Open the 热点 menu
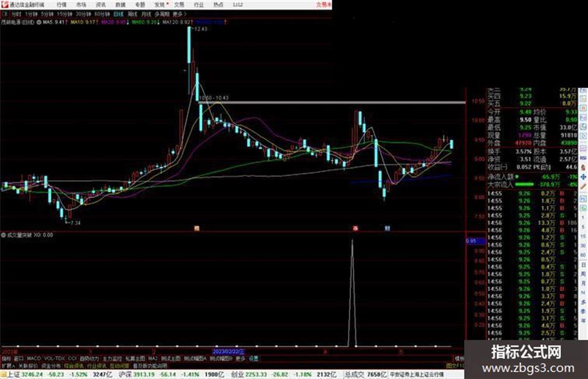The height and width of the screenshot is (379, 588). coord(218,5)
